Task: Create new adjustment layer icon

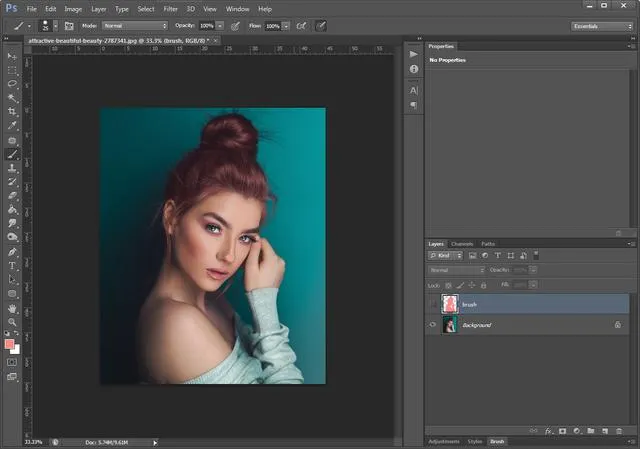Action: tap(576, 431)
